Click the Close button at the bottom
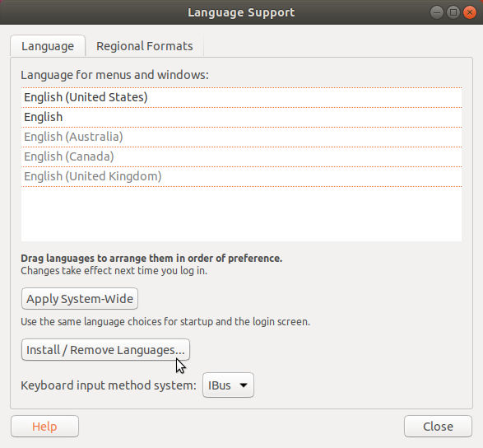This screenshot has width=483, height=448. tap(438, 427)
